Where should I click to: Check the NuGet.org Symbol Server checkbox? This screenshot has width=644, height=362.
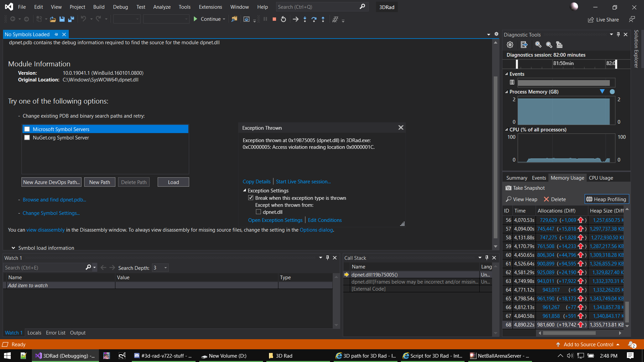point(27,138)
